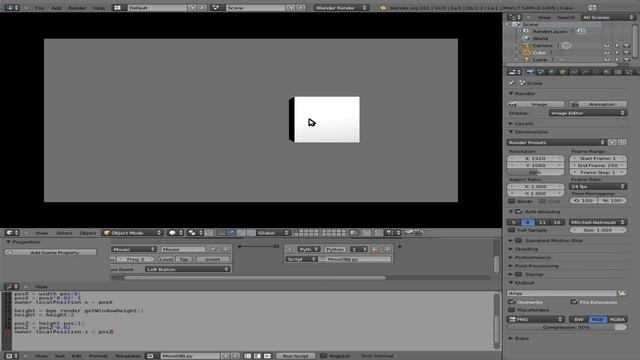Open the Left Button mouse event dropdown
The image size is (640, 360).
188,269
